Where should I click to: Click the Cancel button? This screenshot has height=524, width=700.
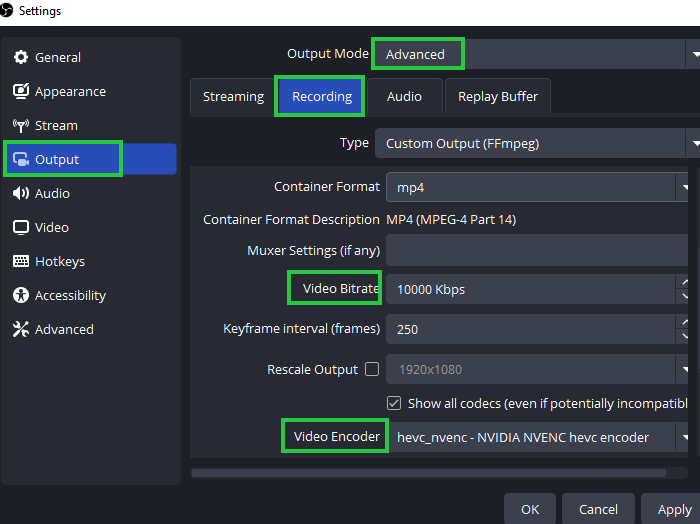click(598, 509)
